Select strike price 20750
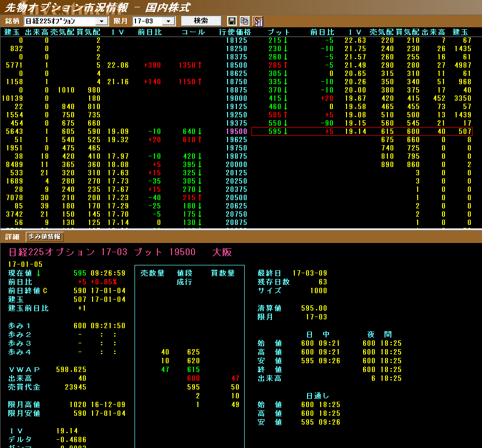Screen dimensions: 482x448 pos(236,214)
